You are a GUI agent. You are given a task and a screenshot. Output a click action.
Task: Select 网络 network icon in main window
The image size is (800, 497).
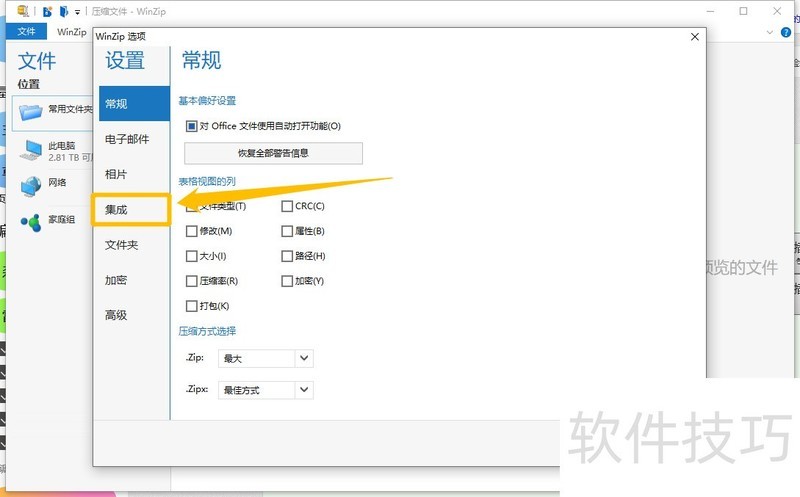(x=31, y=186)
